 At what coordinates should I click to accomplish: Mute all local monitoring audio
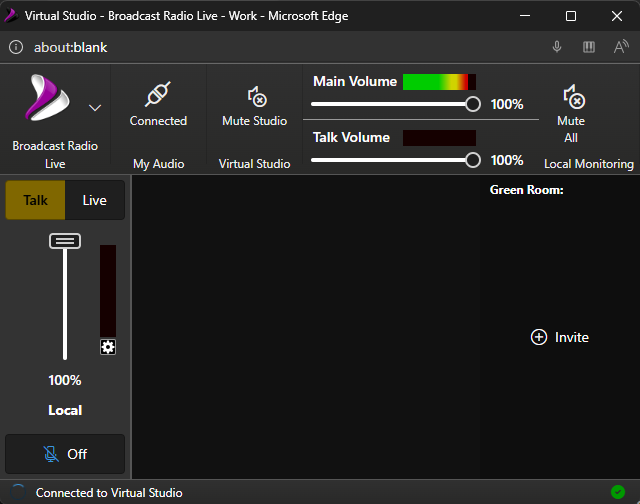click(x=574, y=97)
